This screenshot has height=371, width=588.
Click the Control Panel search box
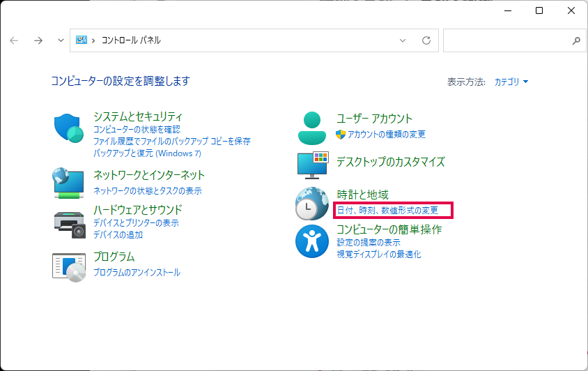[507, 40]
